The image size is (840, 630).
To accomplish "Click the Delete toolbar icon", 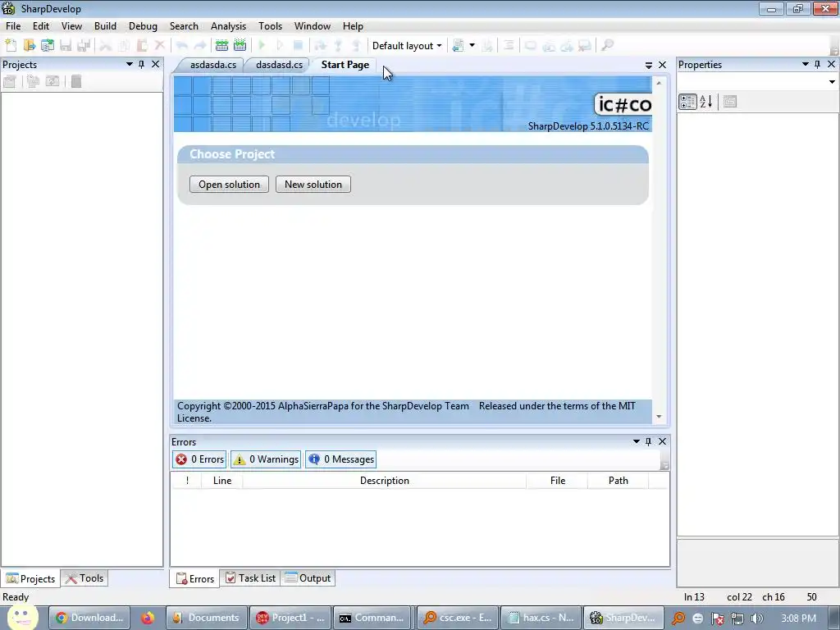I will point(160,46).
